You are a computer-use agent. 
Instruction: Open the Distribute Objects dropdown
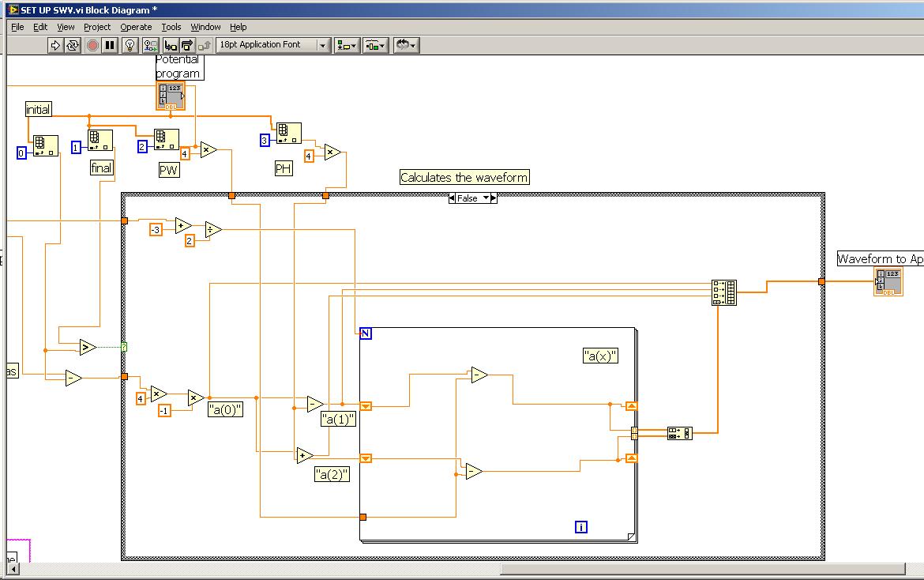[x=376, y=46]
